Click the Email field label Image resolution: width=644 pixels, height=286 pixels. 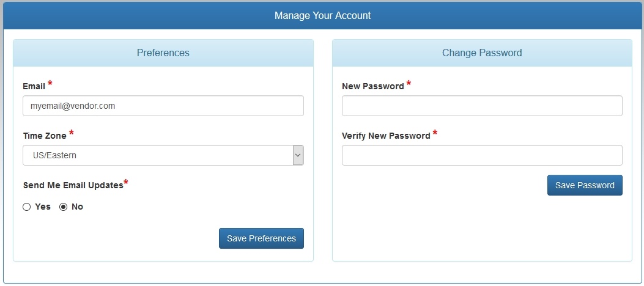point(34,87)
